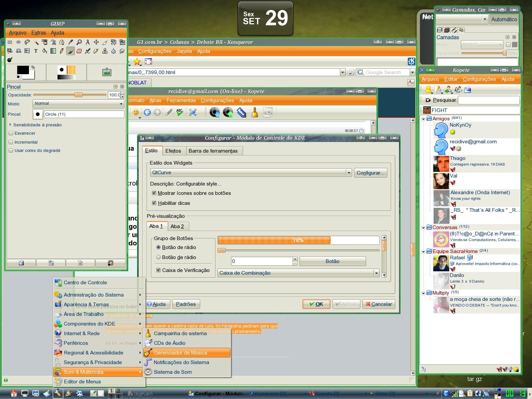This screenshot has height=399, width=532.
Task: Select the Dodge/Burn tool
Action: click(x=10, y=60)
